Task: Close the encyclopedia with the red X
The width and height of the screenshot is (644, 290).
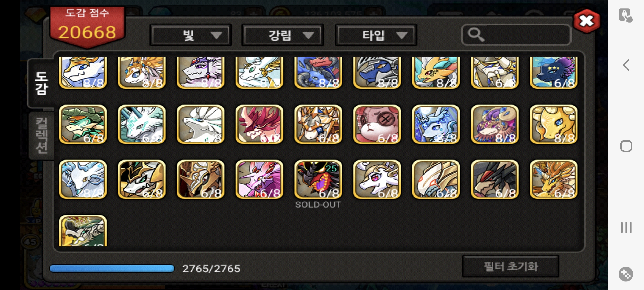Action: click(587, 21)
